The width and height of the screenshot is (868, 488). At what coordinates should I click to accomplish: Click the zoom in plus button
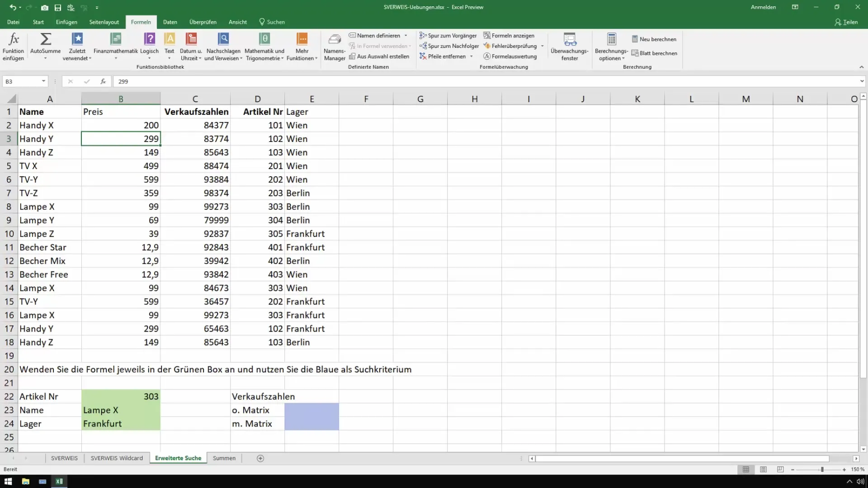(844, 469)
